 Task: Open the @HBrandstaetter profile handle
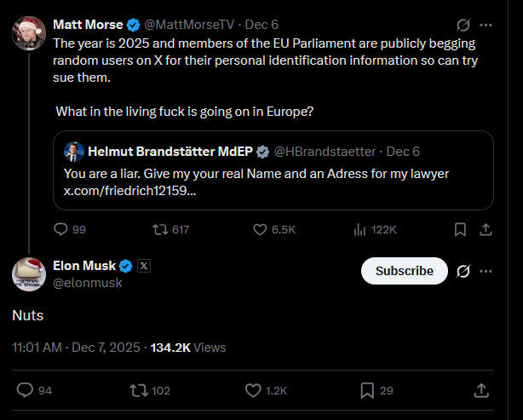pyautogui.click(x=325, y=151)
